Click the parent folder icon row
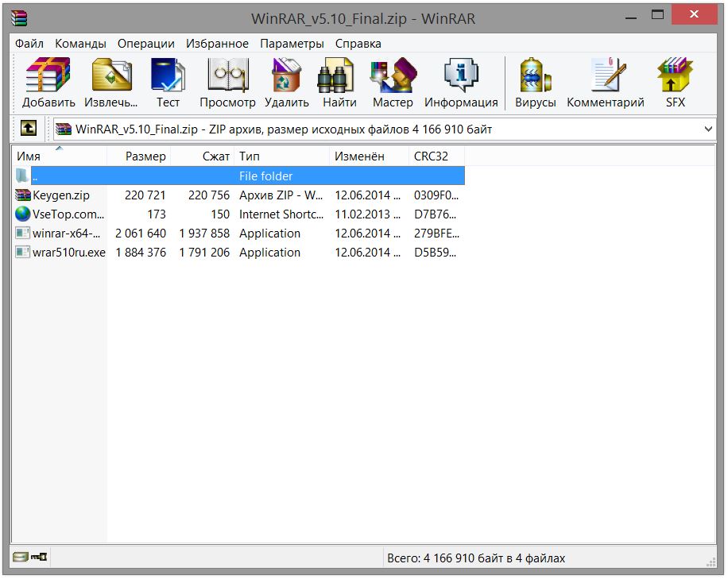The height and width of the screenshot is (579, 728). (x=240, y=176)
